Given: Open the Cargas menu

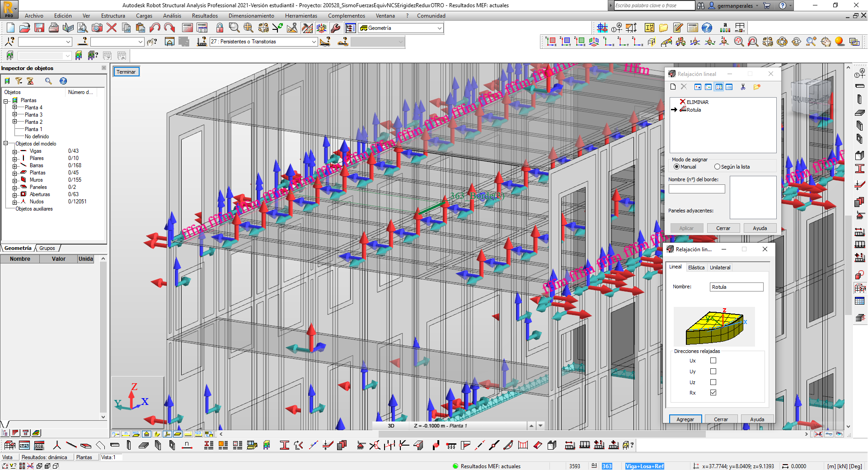Looking at the screenshot, I should click(x=144, y=16).
